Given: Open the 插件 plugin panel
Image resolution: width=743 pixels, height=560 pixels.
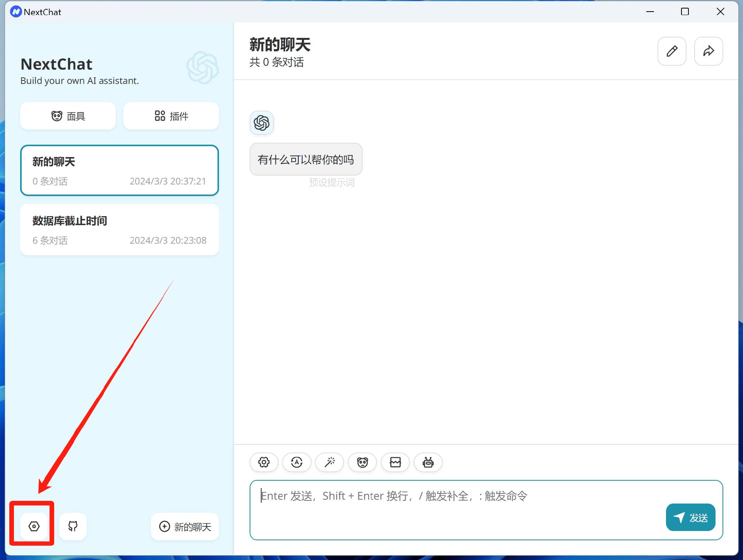Looking at the screenshot, I should point(171,116).
